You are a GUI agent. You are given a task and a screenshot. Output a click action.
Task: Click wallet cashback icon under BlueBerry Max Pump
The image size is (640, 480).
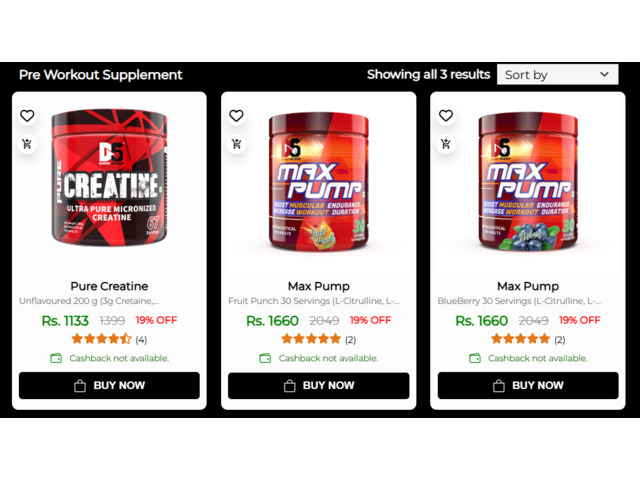coord(475,358)
